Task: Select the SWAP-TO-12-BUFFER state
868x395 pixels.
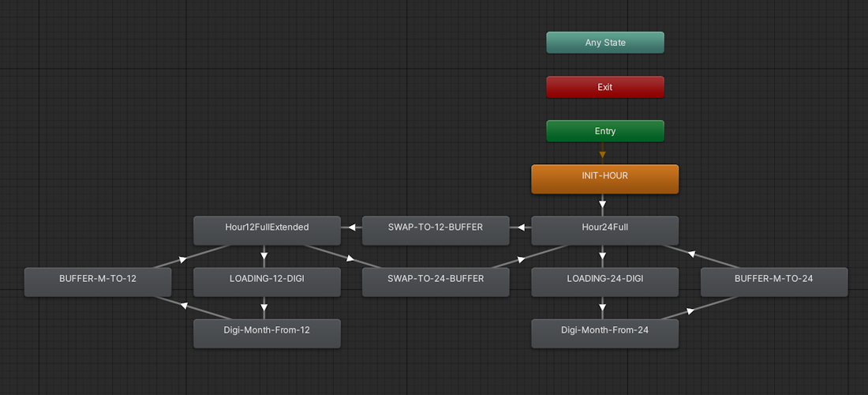Action: (x=436, y=231)
